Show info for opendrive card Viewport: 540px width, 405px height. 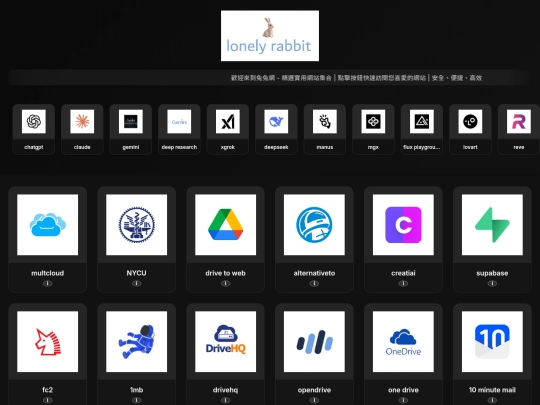click(314, 400)
